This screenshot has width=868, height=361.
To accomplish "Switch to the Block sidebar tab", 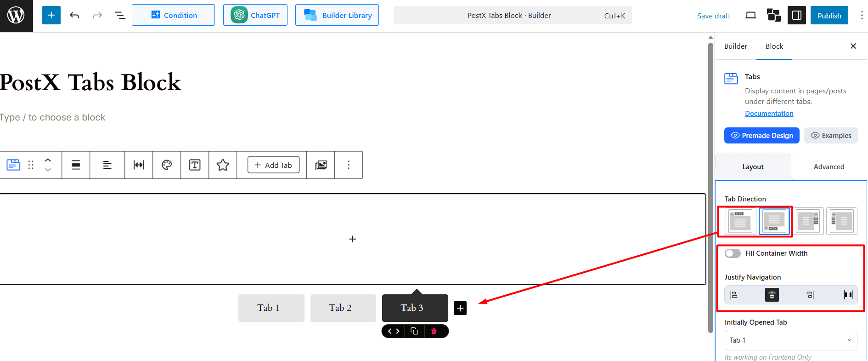I will coord(774,46).
